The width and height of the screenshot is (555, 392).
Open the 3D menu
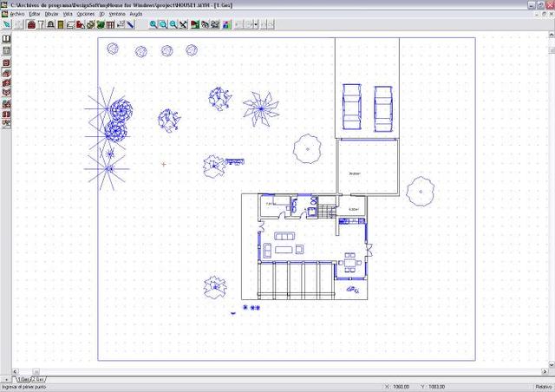pyautogui.click(x=102, y=15)
